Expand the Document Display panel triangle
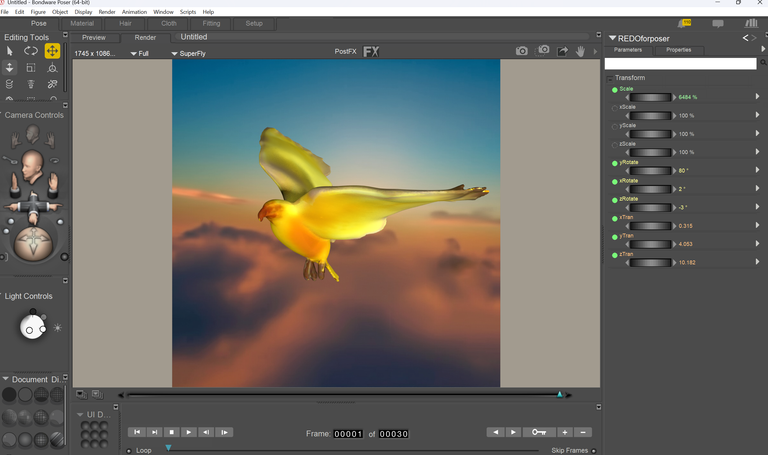The width and height of the screenshot is (768, 455). pos(5,379)
